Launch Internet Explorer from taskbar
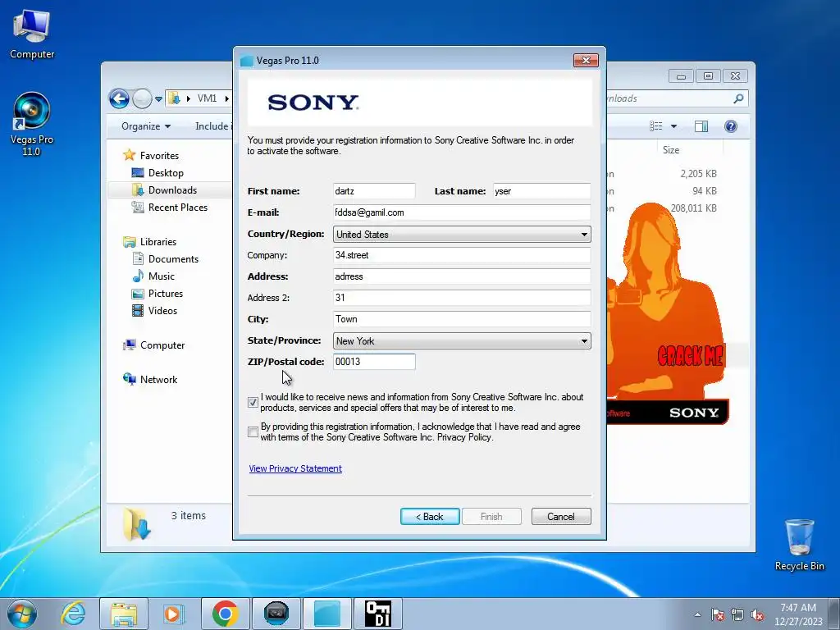The width and height of the screenshot is (840, 630). [x=73, y=614]
